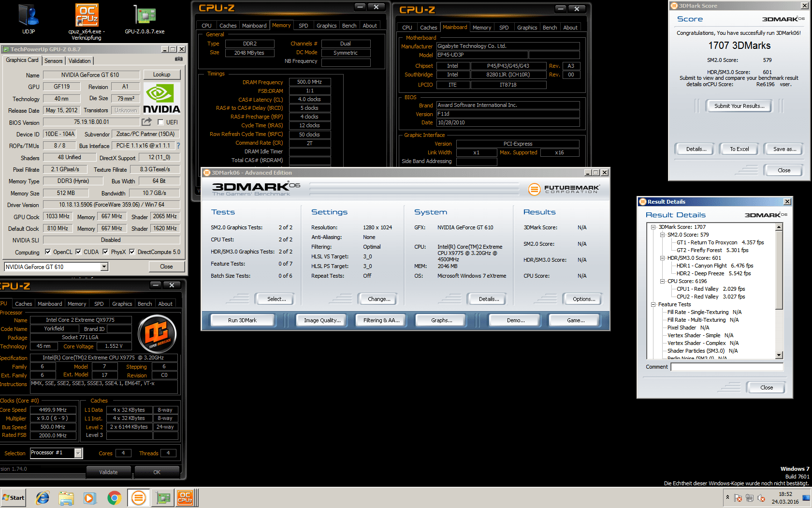The height and width of the screenshot is (508, 812).
Task: Click the taskbar clock
Action: 785,498
